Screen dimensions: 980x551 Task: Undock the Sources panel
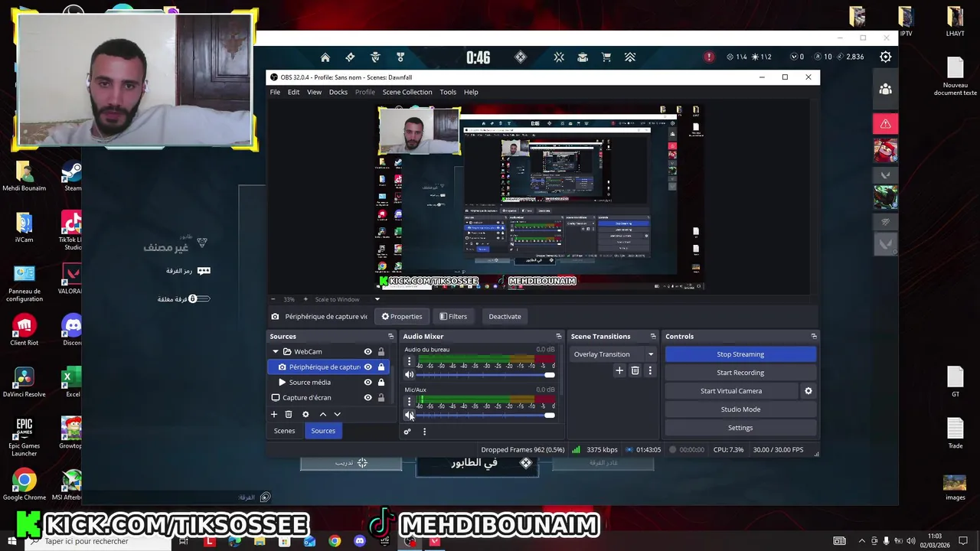click(x=390, y=337)
